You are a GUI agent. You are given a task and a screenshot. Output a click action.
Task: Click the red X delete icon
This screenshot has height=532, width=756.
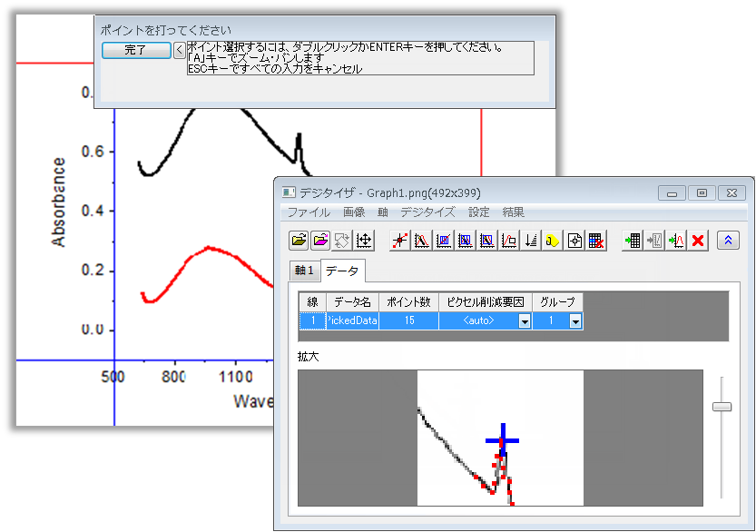click(x=698, y=241)
